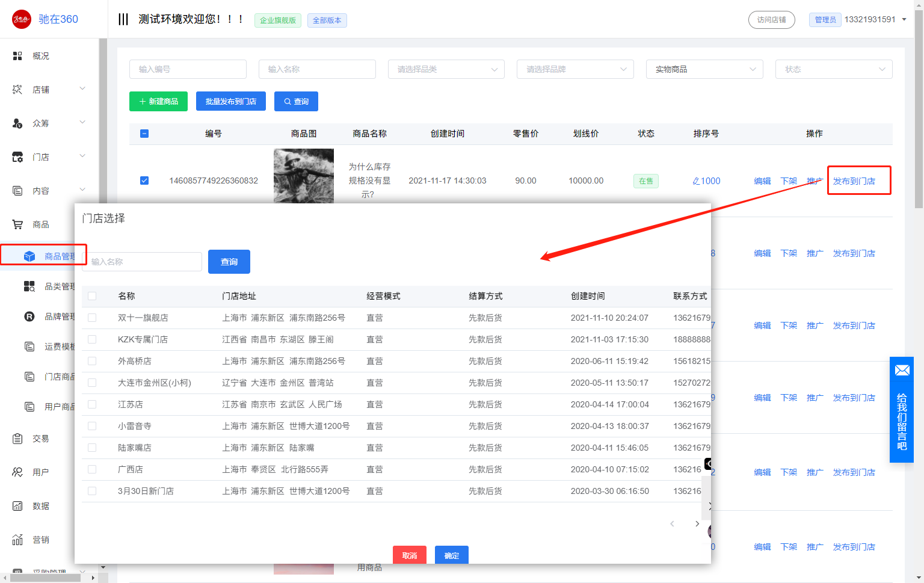Go to next page in store dialog

[697, 524]
